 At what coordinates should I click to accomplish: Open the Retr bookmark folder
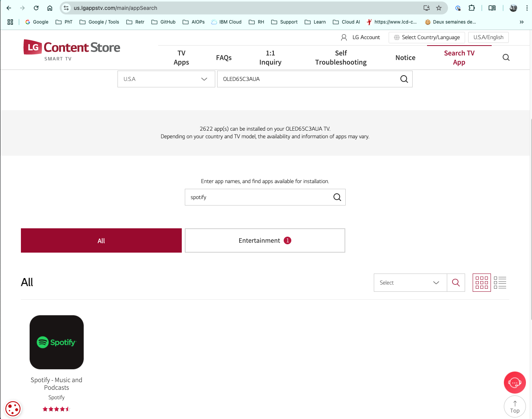[x=135, y=22]
